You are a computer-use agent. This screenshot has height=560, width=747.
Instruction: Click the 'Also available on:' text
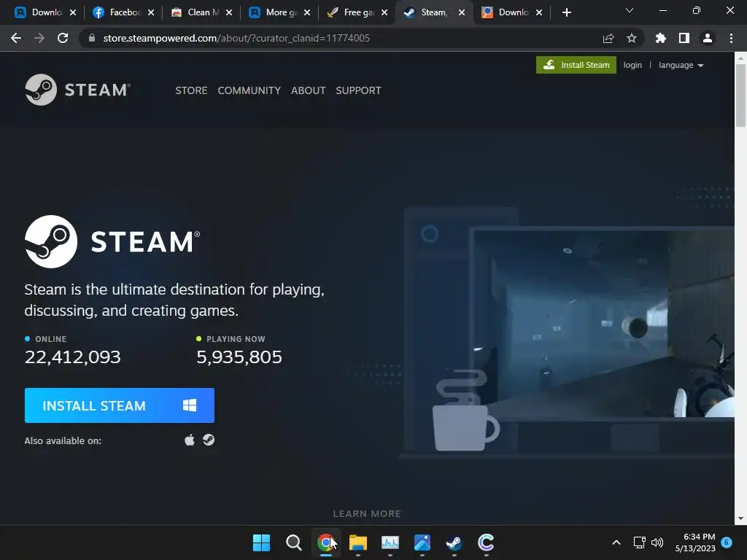click(63, 440)
